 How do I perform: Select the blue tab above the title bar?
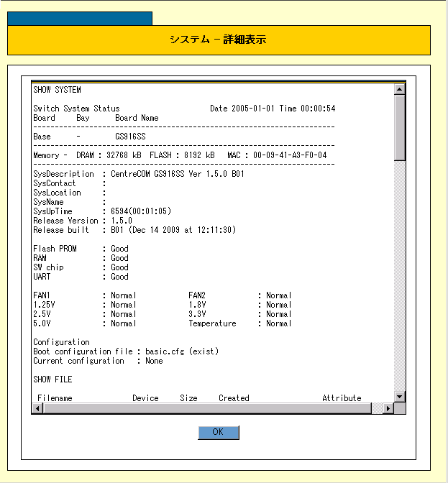(x=80, y=19)
